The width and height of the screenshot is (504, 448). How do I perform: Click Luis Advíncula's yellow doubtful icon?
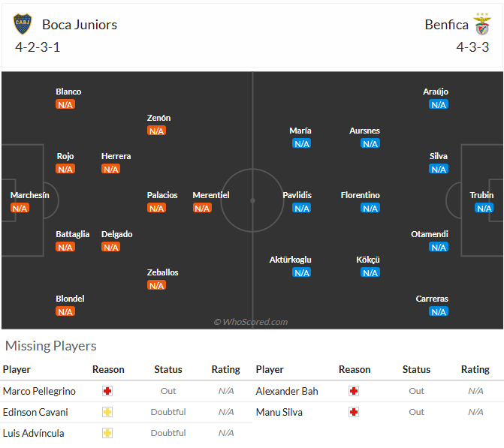tap(107, 433)
